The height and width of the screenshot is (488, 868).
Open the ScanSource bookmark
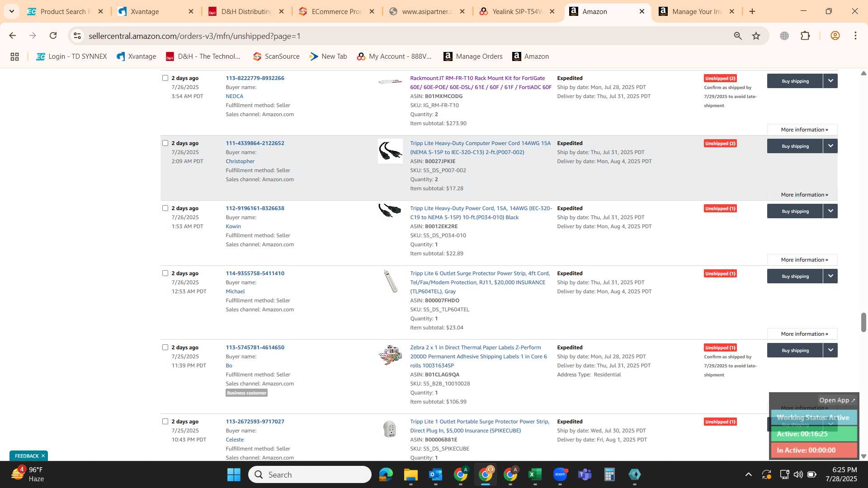[276, 56]
